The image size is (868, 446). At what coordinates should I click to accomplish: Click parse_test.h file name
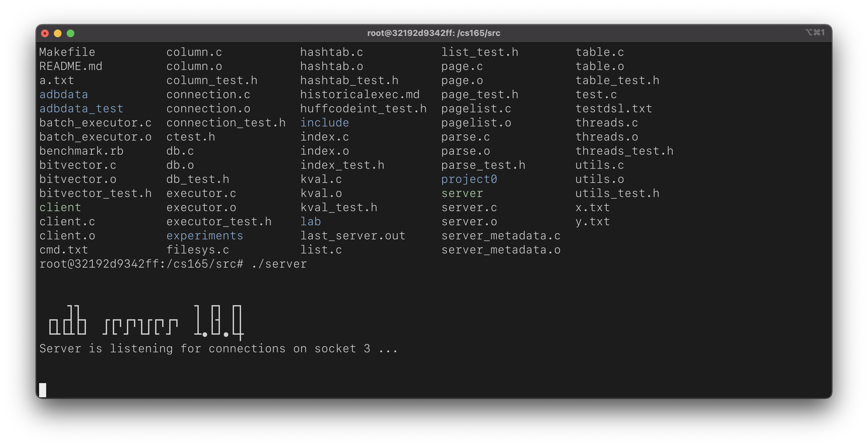(x=483, y=165)
